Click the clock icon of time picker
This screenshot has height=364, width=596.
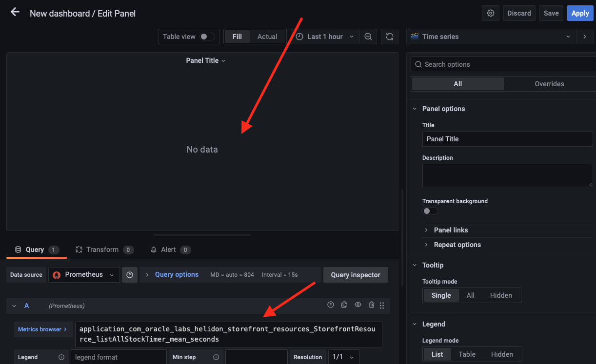(x=300, y=37)
